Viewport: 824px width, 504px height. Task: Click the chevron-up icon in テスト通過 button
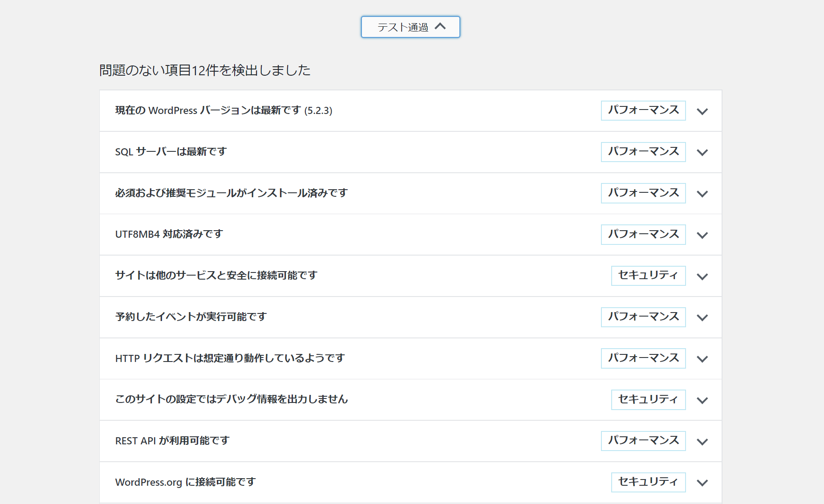coord(440,26)
